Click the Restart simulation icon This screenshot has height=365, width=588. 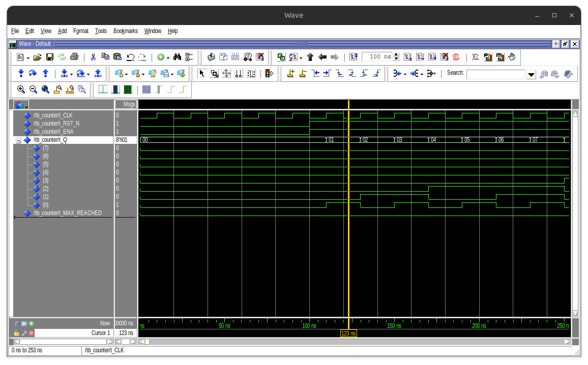coord(354,57)
